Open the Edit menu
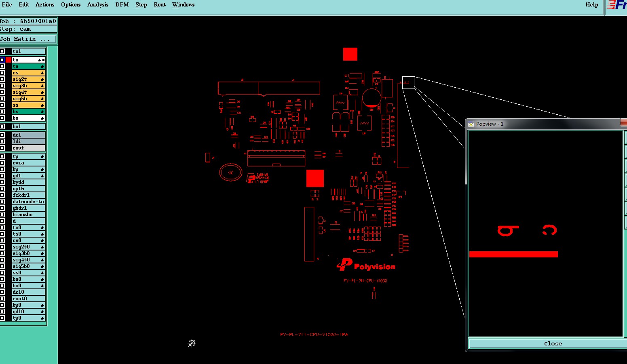The image size is (627, 364). (x=24, y=5)
